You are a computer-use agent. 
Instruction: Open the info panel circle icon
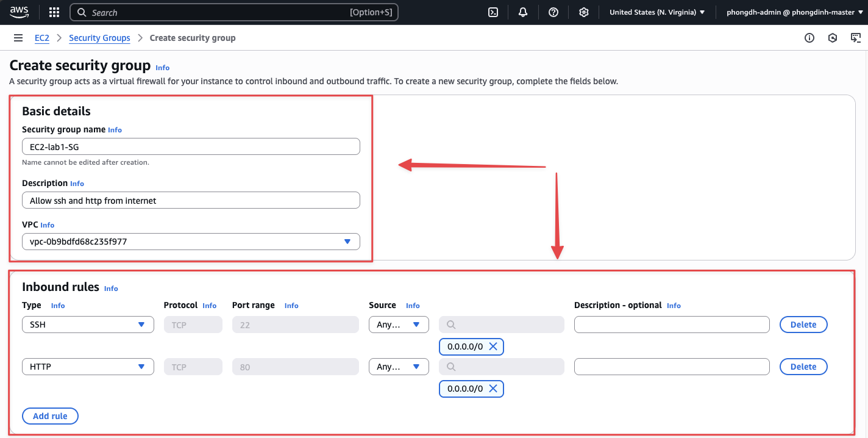[x=809, y=38]
